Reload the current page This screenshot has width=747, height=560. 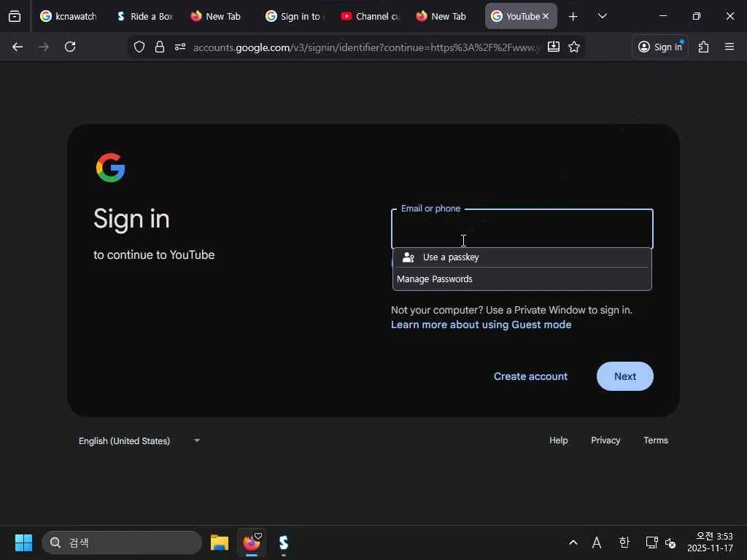click(x=70, y=47)
